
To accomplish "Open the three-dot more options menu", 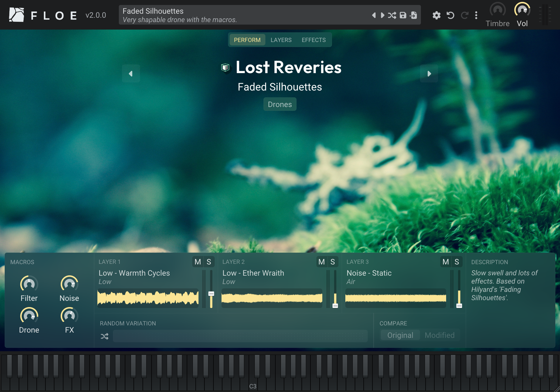I will [x=476, y=15].
